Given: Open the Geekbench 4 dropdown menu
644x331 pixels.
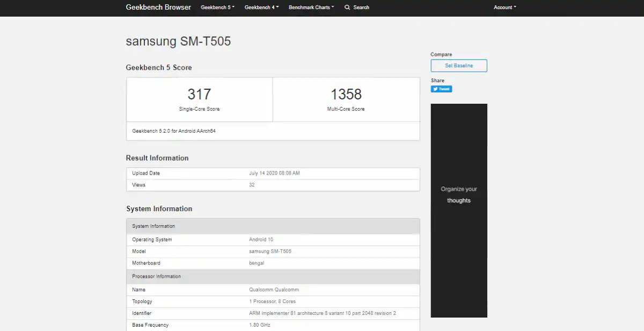Looking at the screenshot, I should pyautogui.click(x=261, y=8).
